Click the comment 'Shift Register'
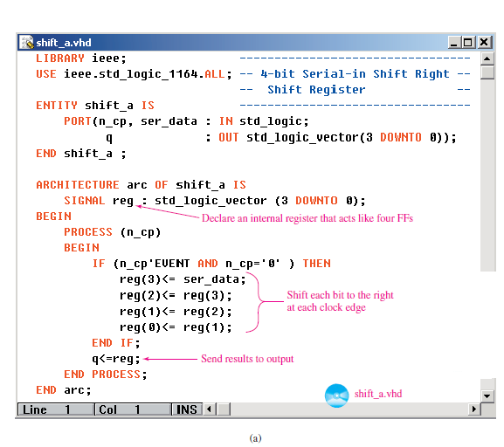The image size is (504, 447). [316, 90]
